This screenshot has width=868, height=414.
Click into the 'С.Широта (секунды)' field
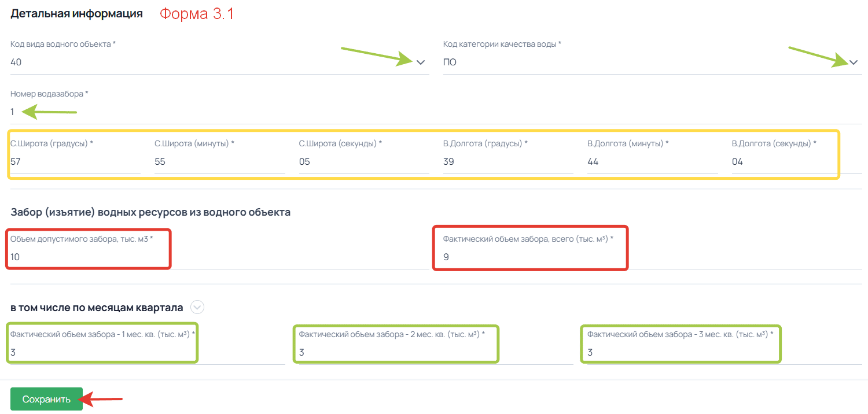pyautogui.click(x=363, y=162)
